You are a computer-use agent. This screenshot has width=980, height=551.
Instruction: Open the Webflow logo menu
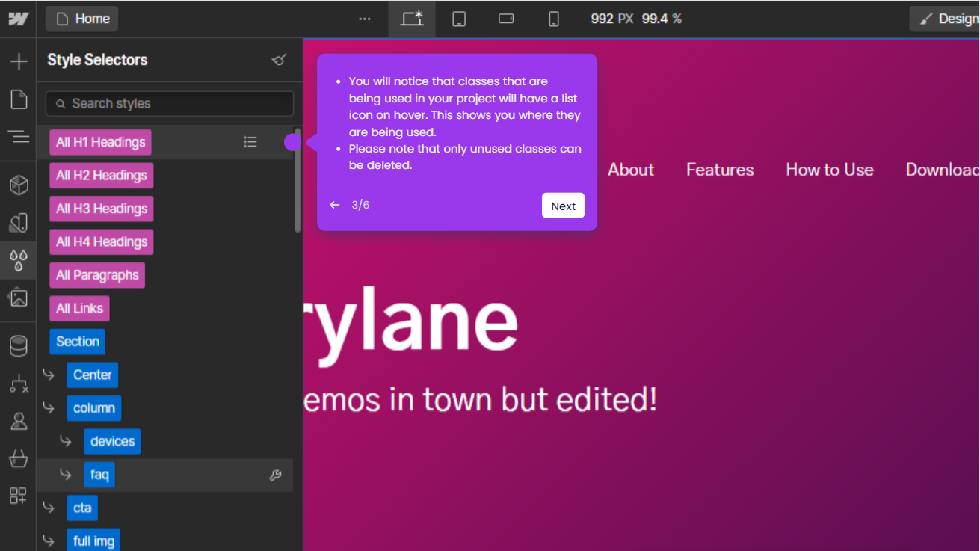click(x=18, y=18)
